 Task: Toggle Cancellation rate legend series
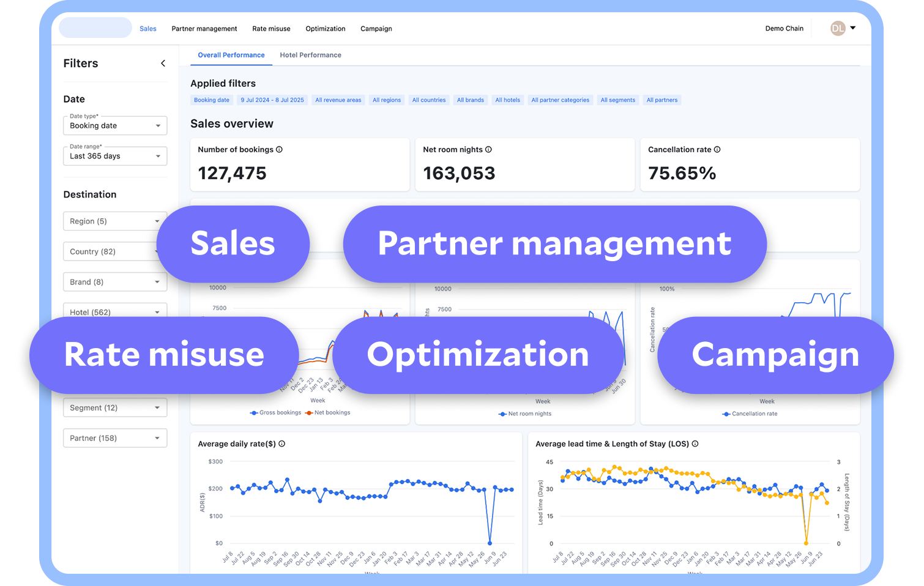point(750,414)
